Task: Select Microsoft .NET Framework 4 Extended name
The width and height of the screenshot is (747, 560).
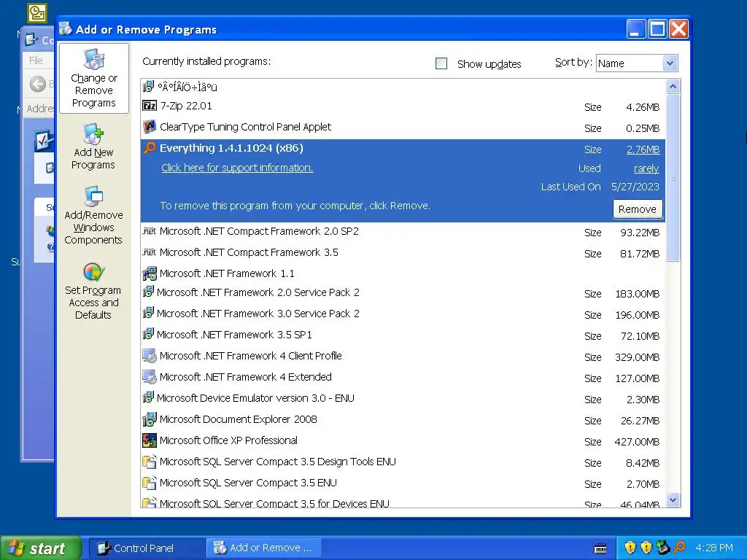Action: click(245, 377)
